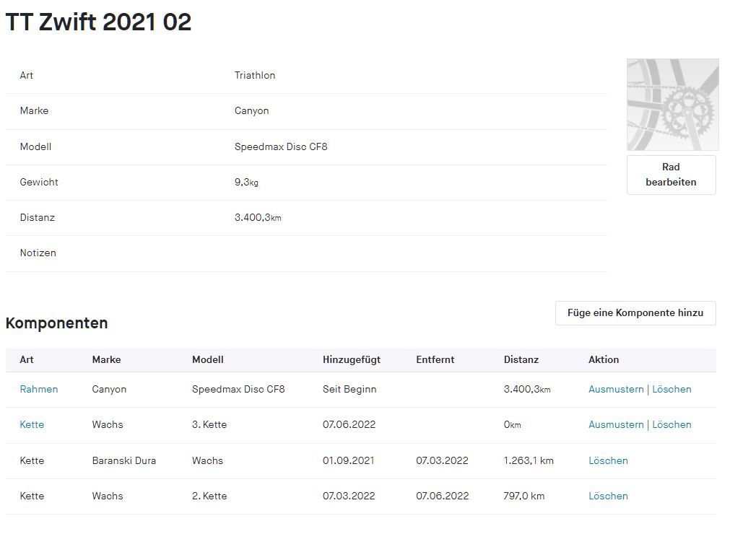Open the Rahmen component link
This screenshot has height=534, width=756.
tap(39, 389)
